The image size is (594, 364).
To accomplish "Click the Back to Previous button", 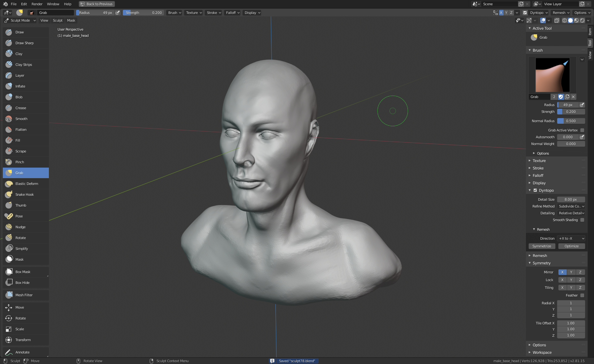I will (x=97, y=4).
